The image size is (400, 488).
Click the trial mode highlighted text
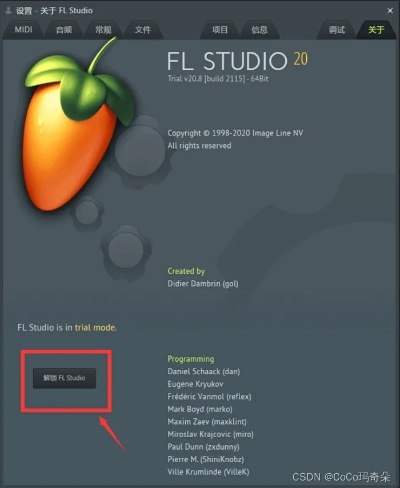coord(95,327)
